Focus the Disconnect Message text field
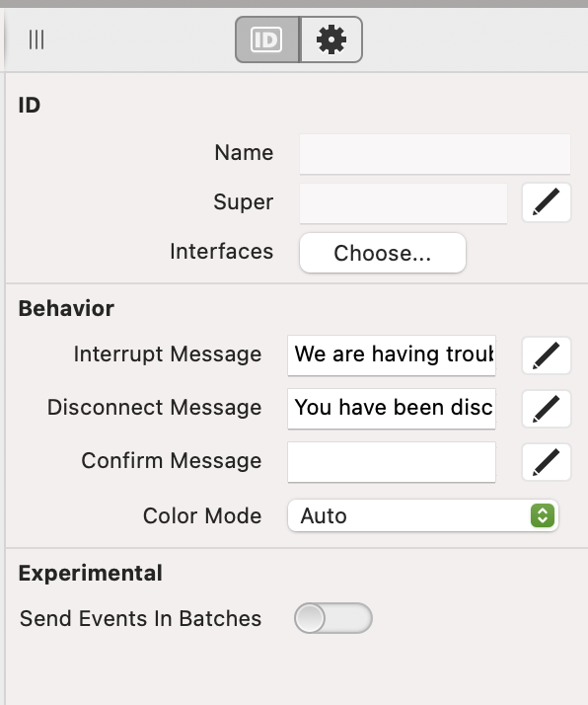This screenshot has height=705, width=588. pos(392,409)
